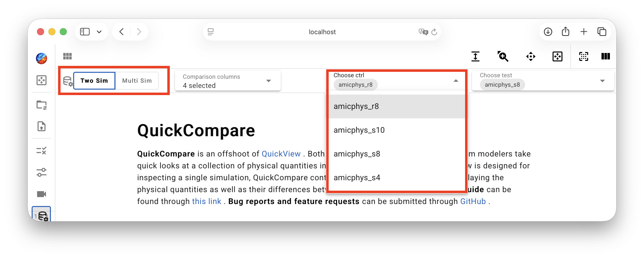Open the Choose test dropdown
The width and height of the screenshot is (644, 258).
click(543, 81)
